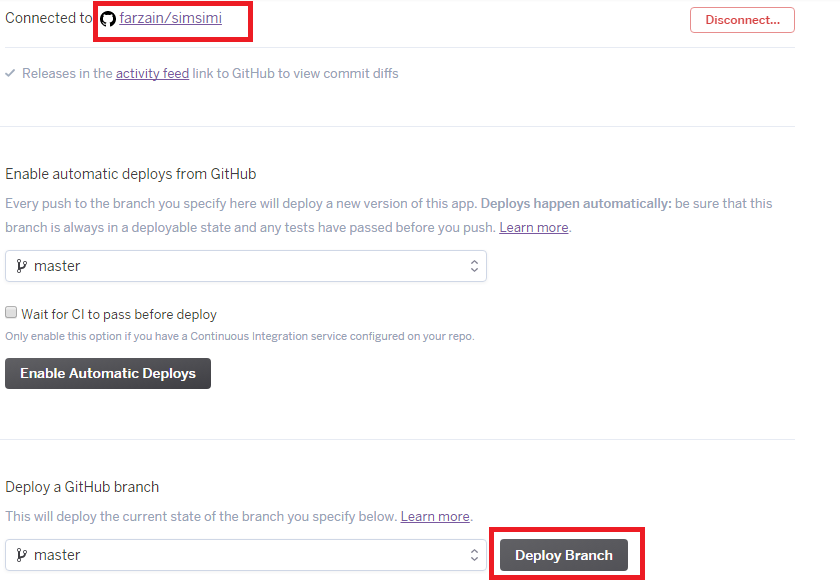
Task: Click branch icon in automatic deploys selector
Action: (21, 267)
